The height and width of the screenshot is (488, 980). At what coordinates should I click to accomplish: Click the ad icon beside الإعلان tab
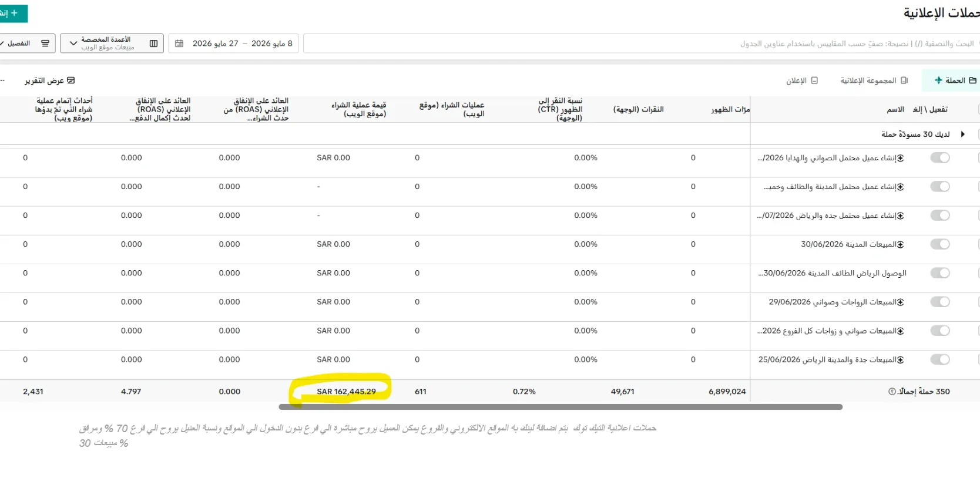(814, 80)
